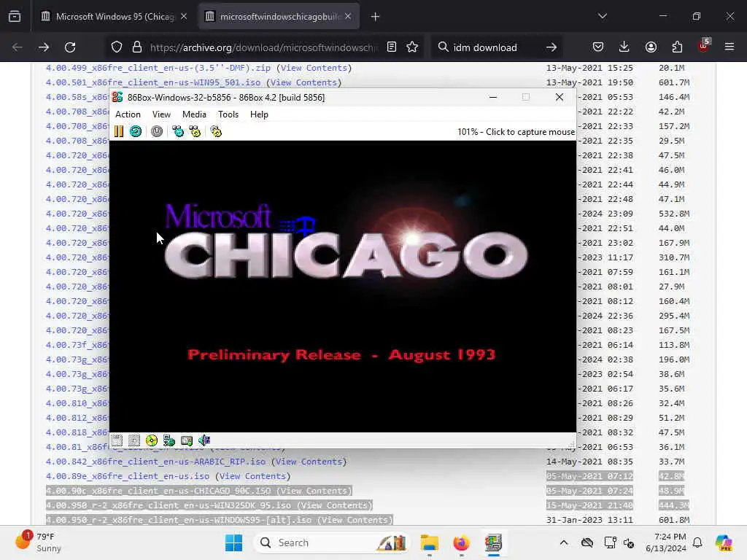Hard reset the emulated machine
The image size is (747, 560).
[136, 131]
